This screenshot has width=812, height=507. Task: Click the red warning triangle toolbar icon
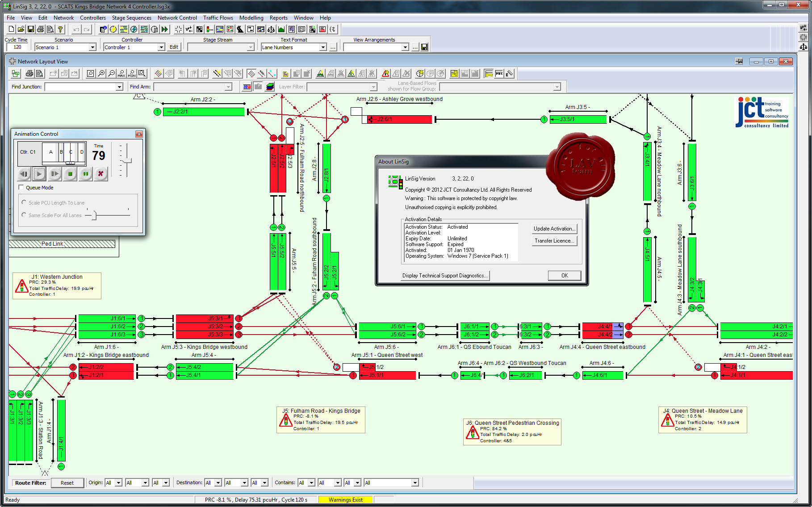385,73
